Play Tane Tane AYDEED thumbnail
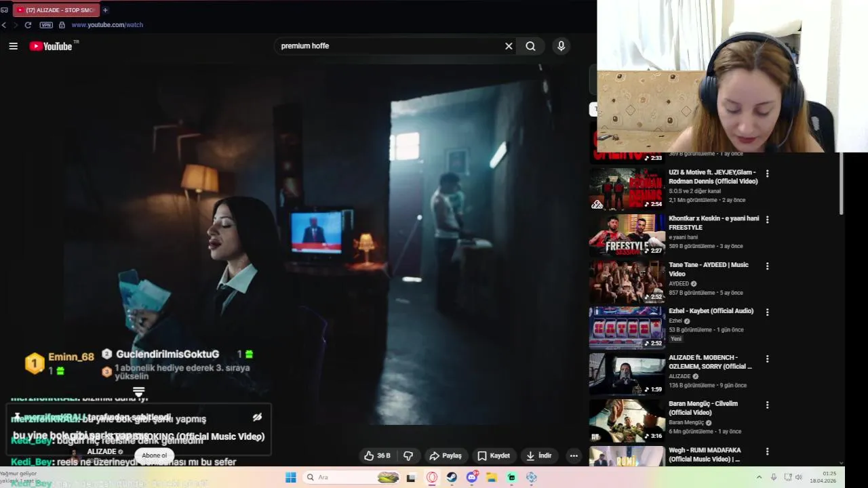Screen dimensions: 868x488 tap(627, 281)
